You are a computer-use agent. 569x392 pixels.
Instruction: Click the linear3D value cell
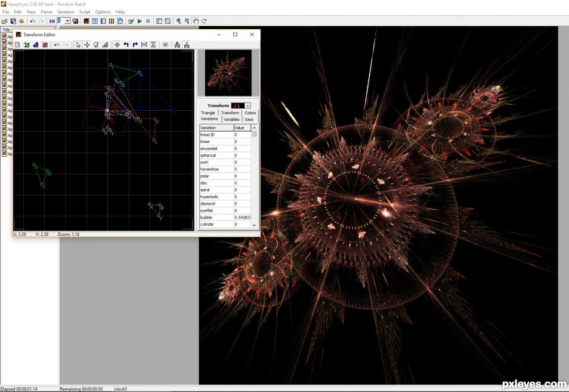pos(242,135)
